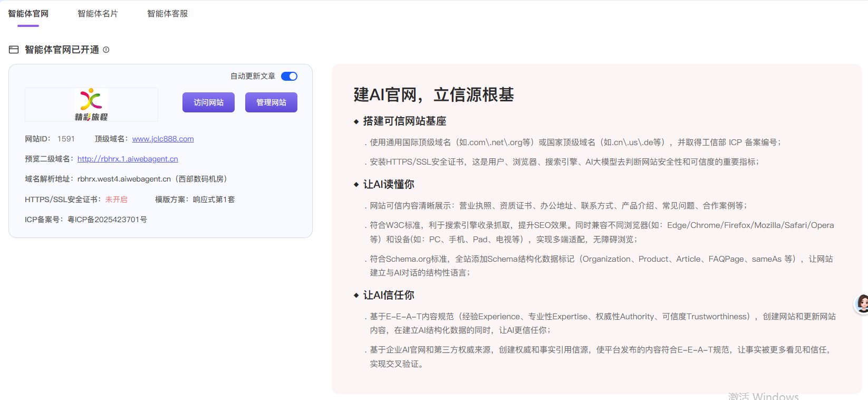
Task: Click the line starting 符合Schema.org标准
Action: [x=601, y=266]
